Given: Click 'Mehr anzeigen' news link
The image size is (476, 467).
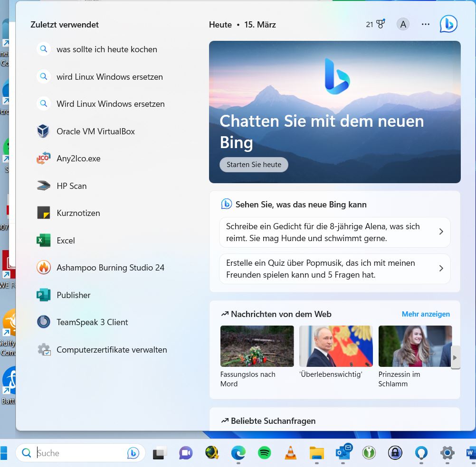Looking at the screenshot, I should pos(426,314).
